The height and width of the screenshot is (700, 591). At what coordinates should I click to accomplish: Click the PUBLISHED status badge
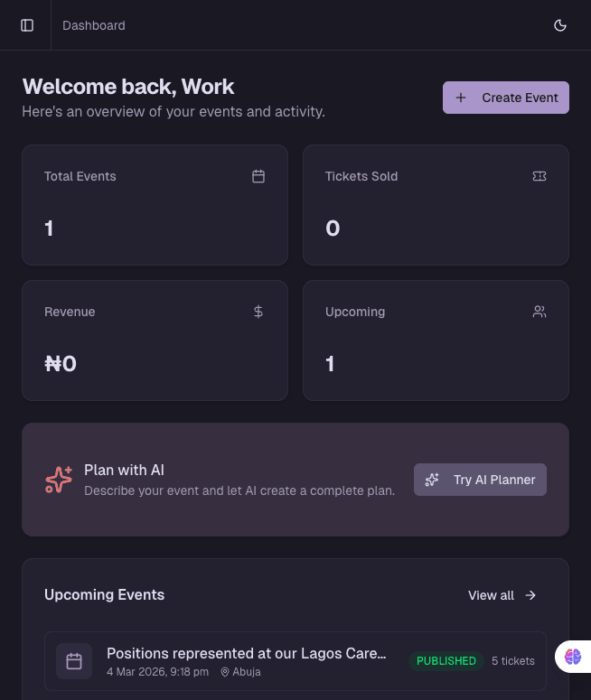(446, 661)
